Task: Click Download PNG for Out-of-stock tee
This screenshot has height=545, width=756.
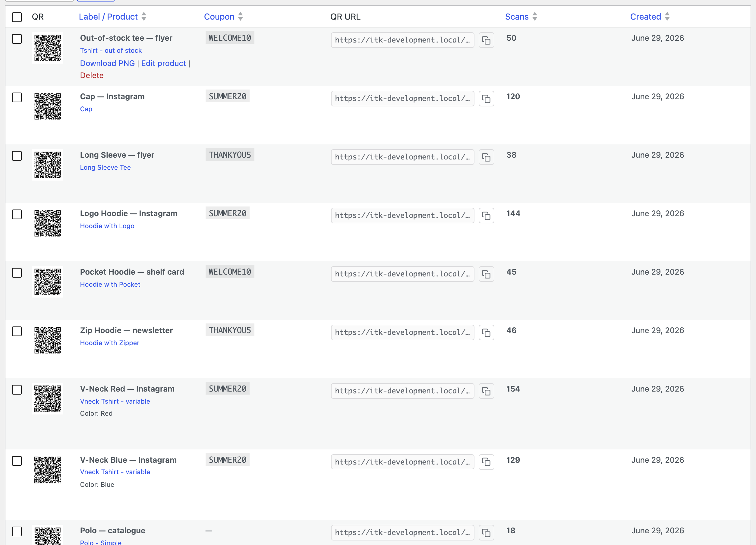Action: (x=107, y=63)
